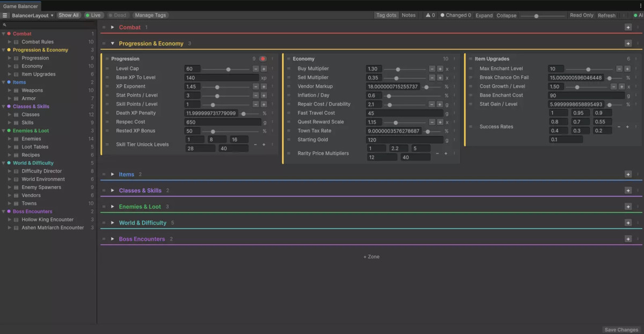Open Economy card options menu
The height and width of the screenshot is (334, 644).
tap(454, 59)
